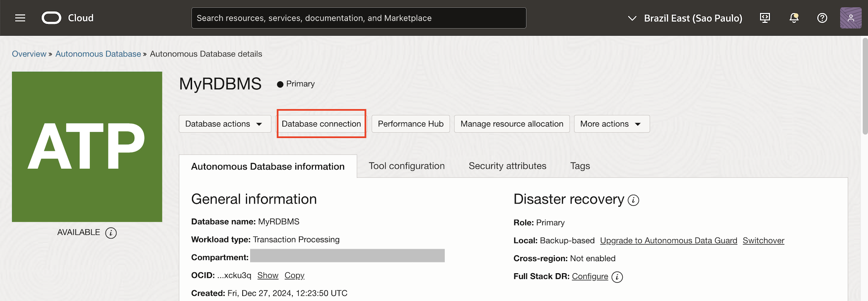The height and width of the screenshot is (301, 868).
Task: Switch to the Tool configuration tab
Action: [x=407, y=166]
